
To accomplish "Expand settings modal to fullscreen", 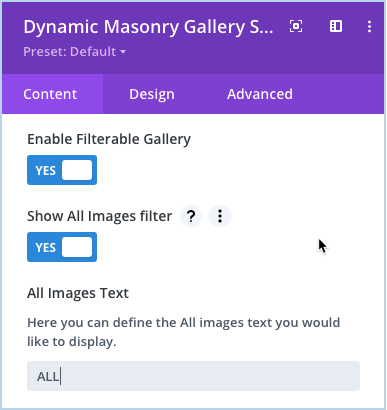I will coord(296,26).
